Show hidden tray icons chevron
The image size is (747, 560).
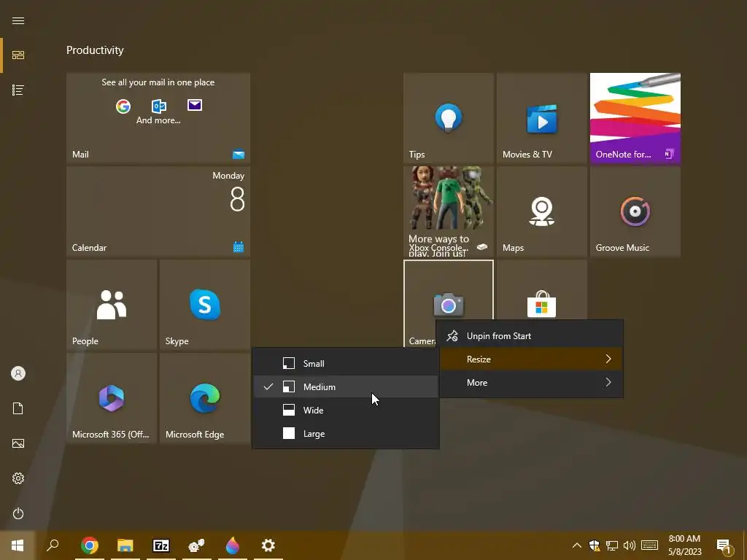576,545
